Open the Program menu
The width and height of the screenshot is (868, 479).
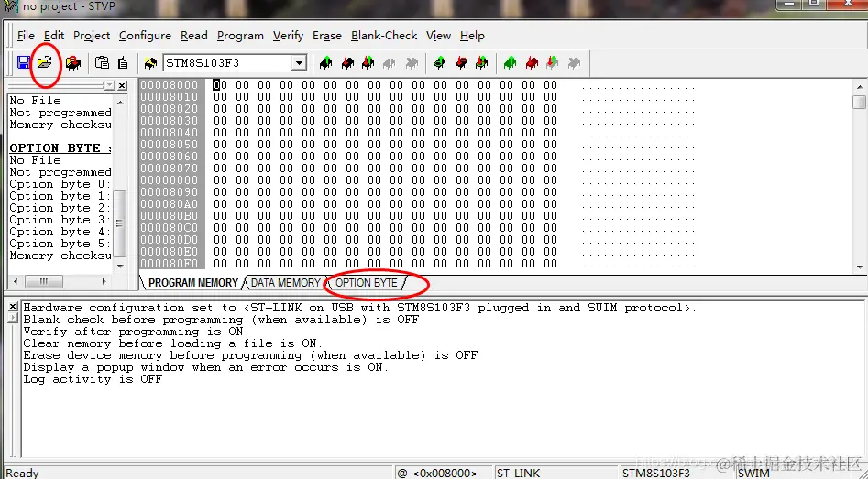(x=240, y=36)
